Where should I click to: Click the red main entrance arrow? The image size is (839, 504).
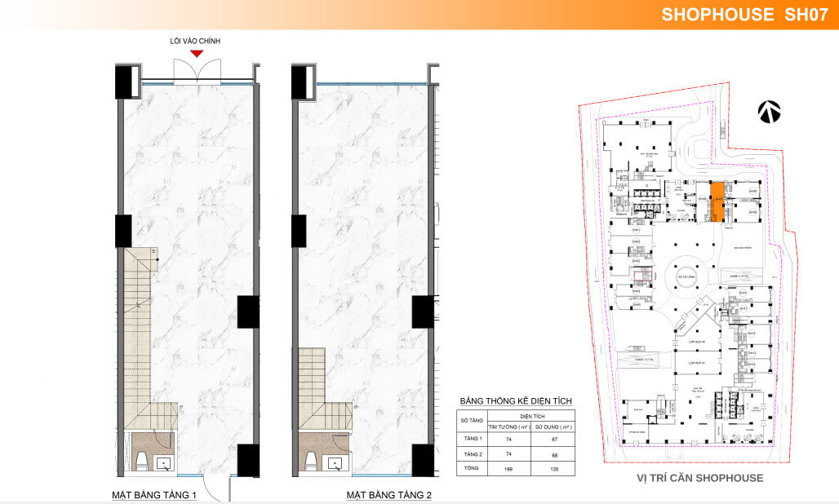[196, 54]
